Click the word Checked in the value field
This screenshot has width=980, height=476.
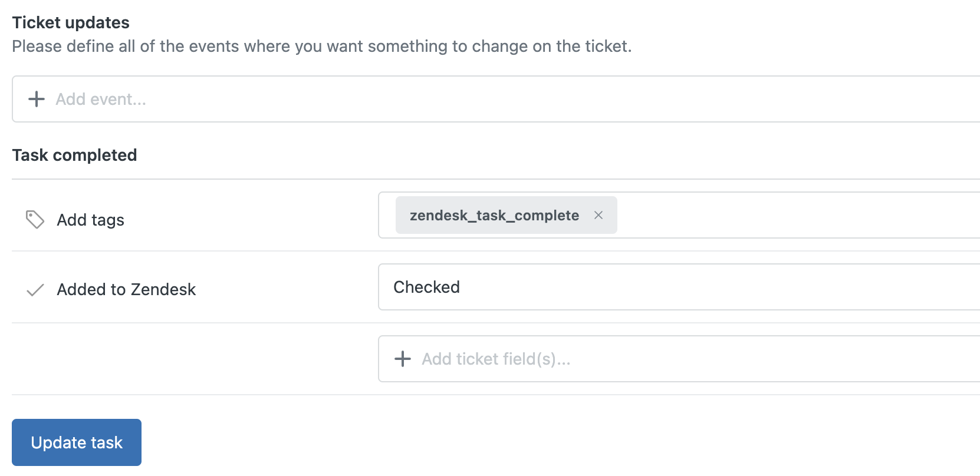(x=426, y=287)
